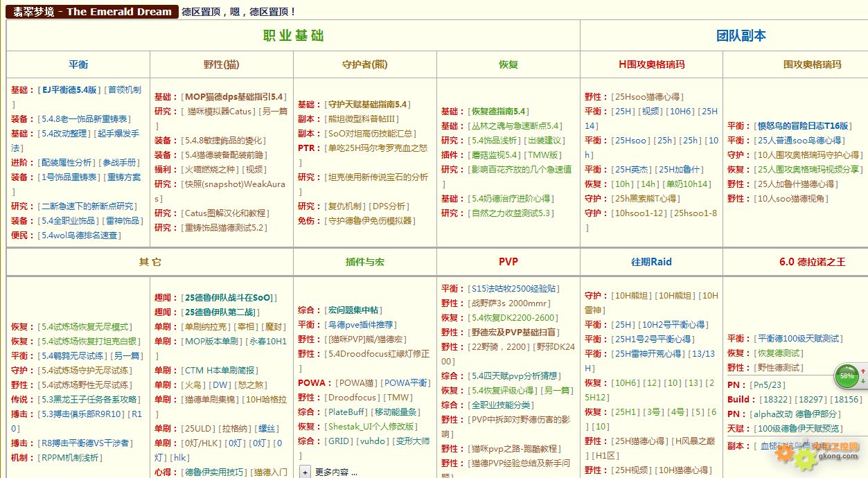Open the 恢复德指南5.4 link

pos(500,112)
